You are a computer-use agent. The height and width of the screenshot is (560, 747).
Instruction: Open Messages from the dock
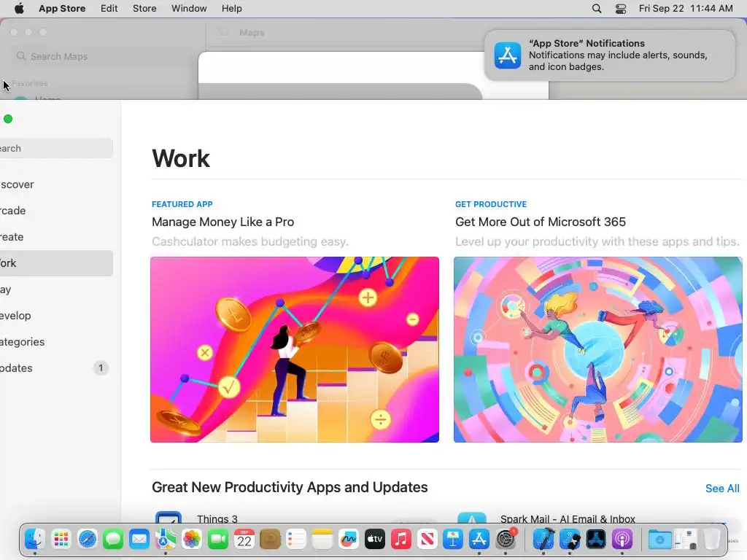click(113, 540)
